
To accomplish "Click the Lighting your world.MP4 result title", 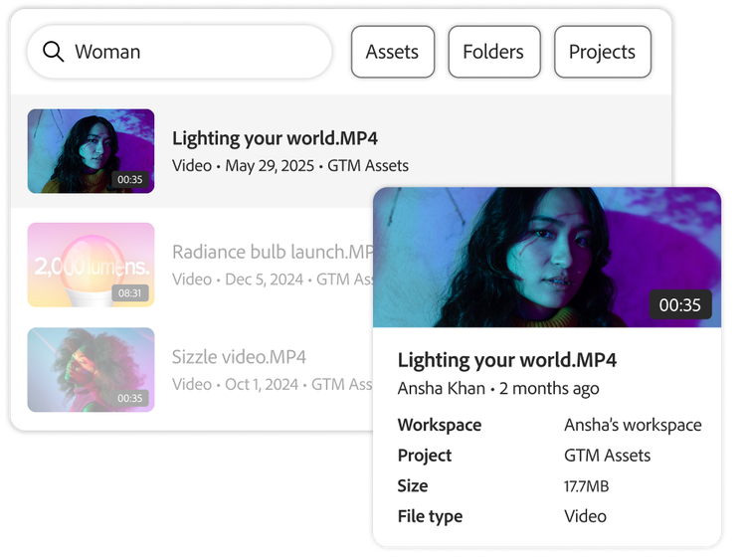I will tap(275, 138).
